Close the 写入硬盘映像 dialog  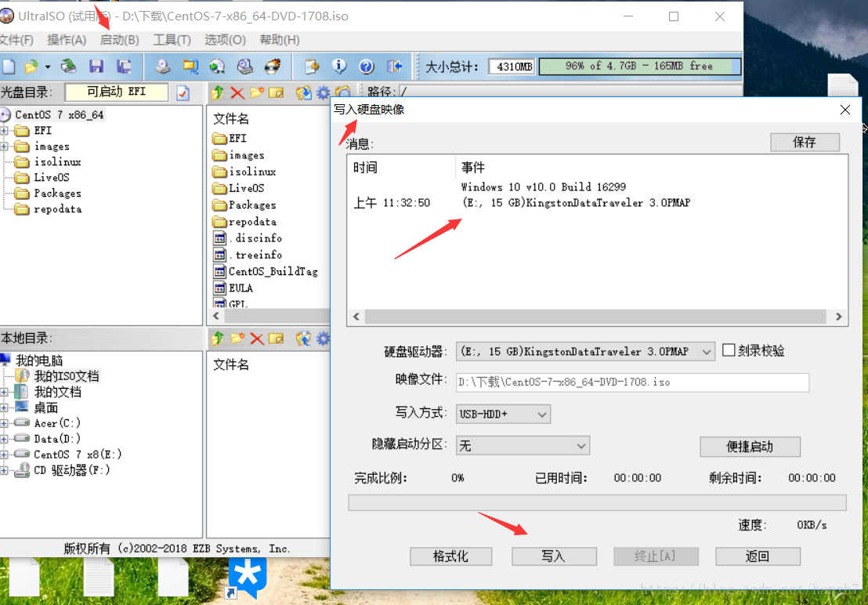click(x=845, y=110)
